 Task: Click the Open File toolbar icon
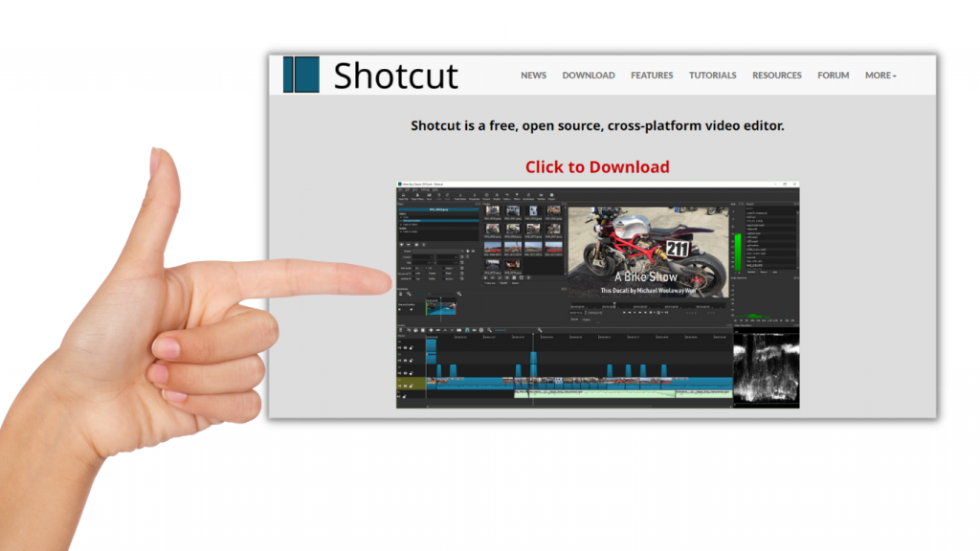point(403,196)
